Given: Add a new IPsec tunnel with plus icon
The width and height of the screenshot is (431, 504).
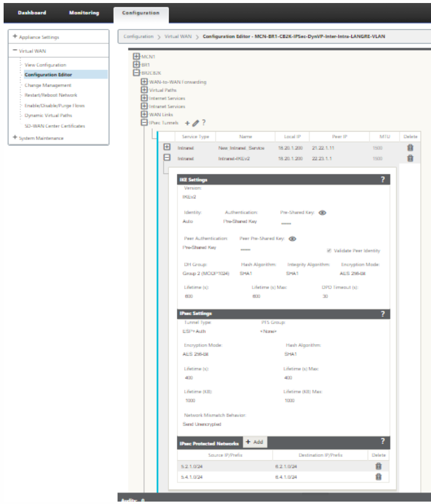Looking at the screenshot, I should (187, 123).
